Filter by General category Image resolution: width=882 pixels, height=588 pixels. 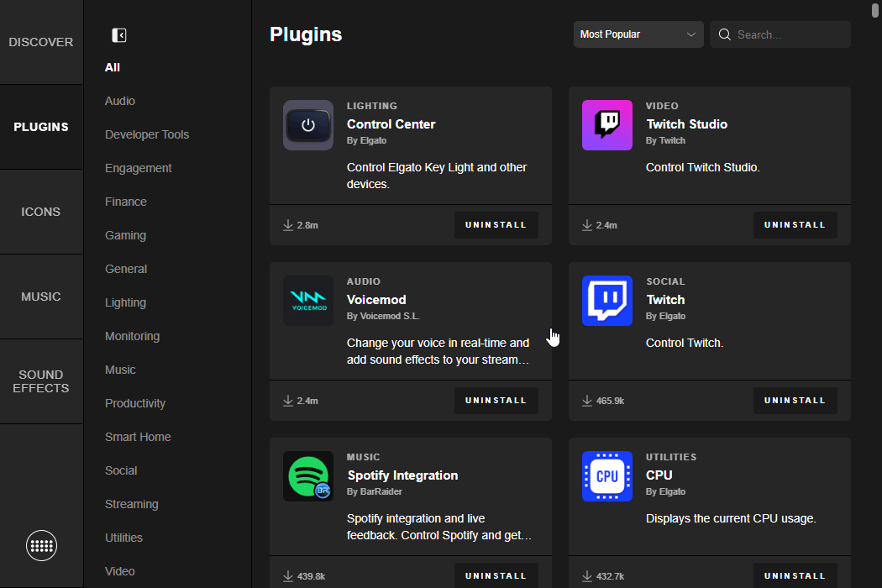pyautogui.click(x=126, y=269)
